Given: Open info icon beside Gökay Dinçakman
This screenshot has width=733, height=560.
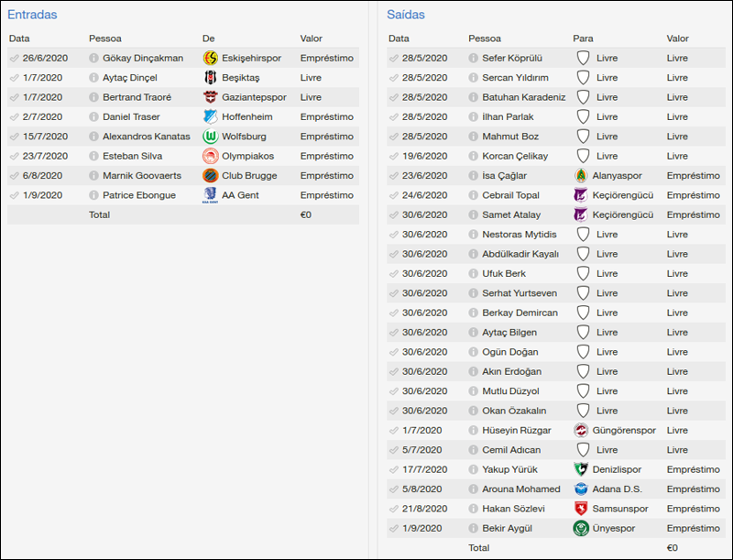Looking at the screenshot, I should point(94,59).
